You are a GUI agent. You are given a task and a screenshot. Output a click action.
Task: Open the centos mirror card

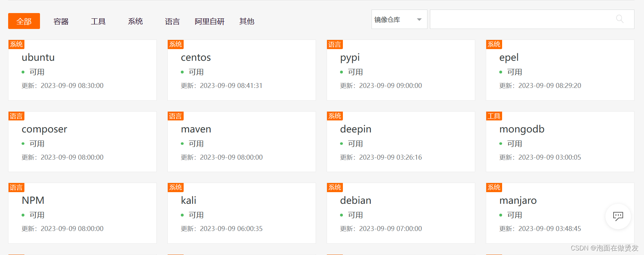(242, 70)
